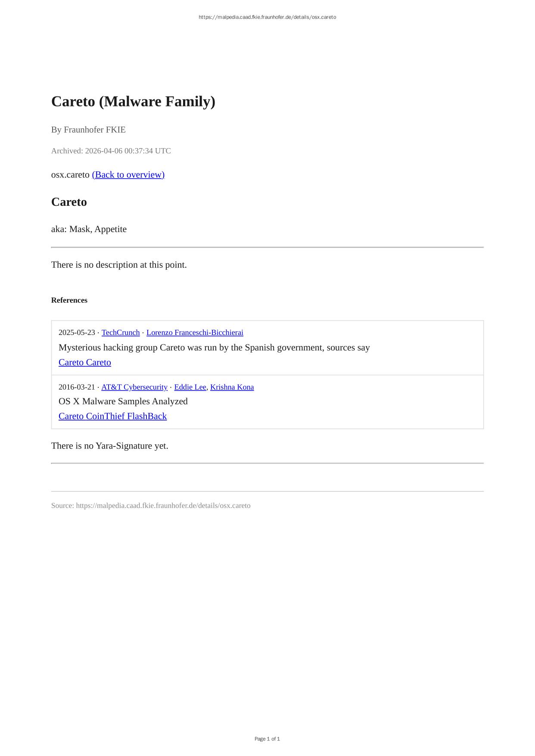Image resolution: width=535 pixels, height=756 pixels.
Task: Select the Archived timestamp text
Action: pos(111,151)
